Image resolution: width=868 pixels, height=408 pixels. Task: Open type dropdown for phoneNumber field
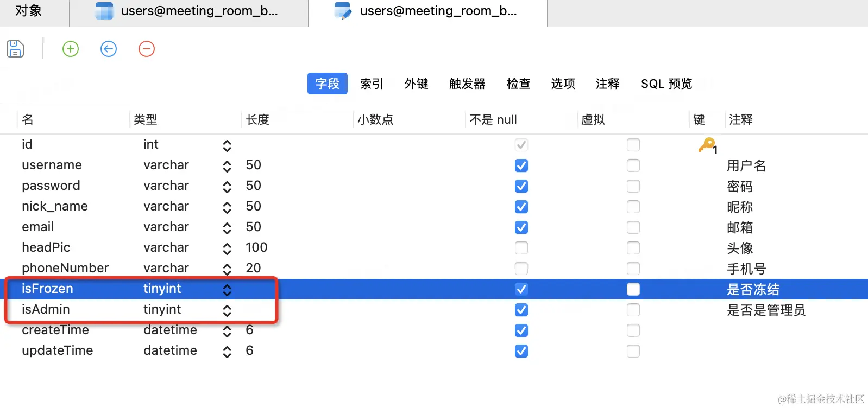[227, 270]
